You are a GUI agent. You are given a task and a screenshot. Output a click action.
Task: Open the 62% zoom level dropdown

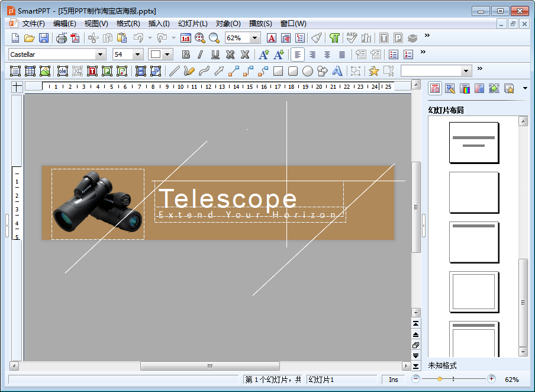pyautogui.click(x=254, y=38)
